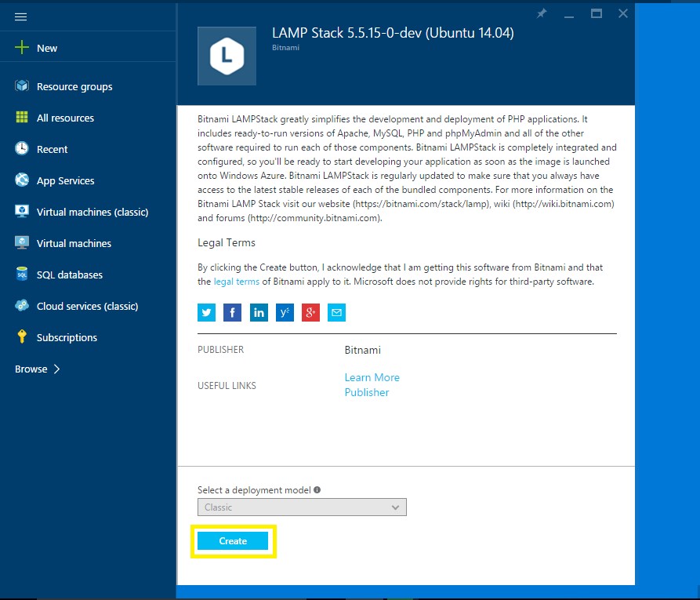Click the USEFUL LINKS label
Image resolution: width=700 pixels, height=600 pixels.
(x=227, y=386)
